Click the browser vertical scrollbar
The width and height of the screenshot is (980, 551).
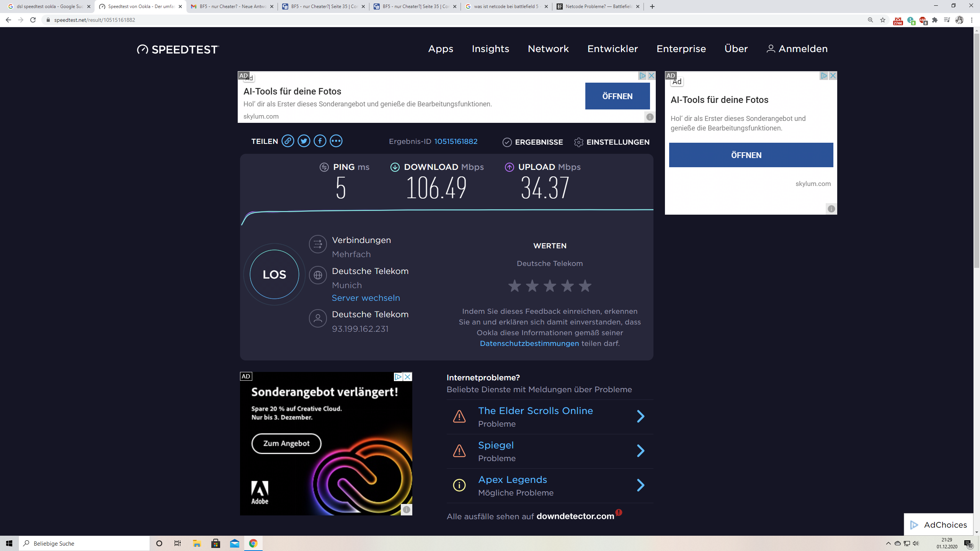tap(977, 153)
